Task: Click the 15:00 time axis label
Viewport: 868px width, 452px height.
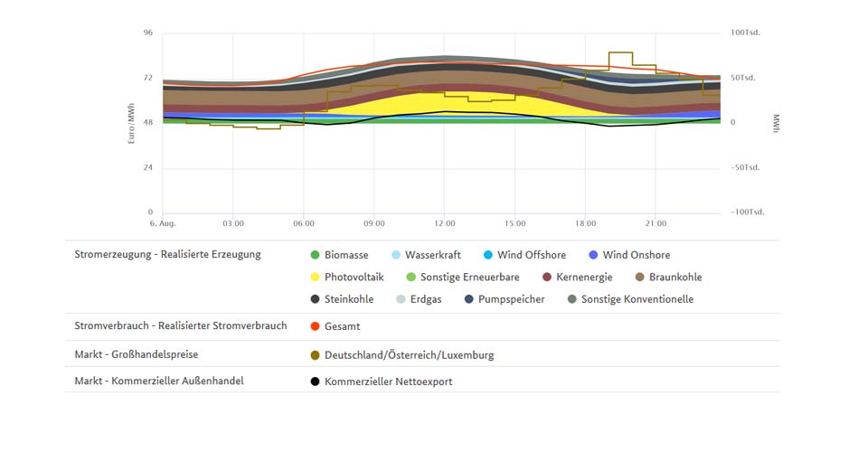Action: (x=514, y=223)
